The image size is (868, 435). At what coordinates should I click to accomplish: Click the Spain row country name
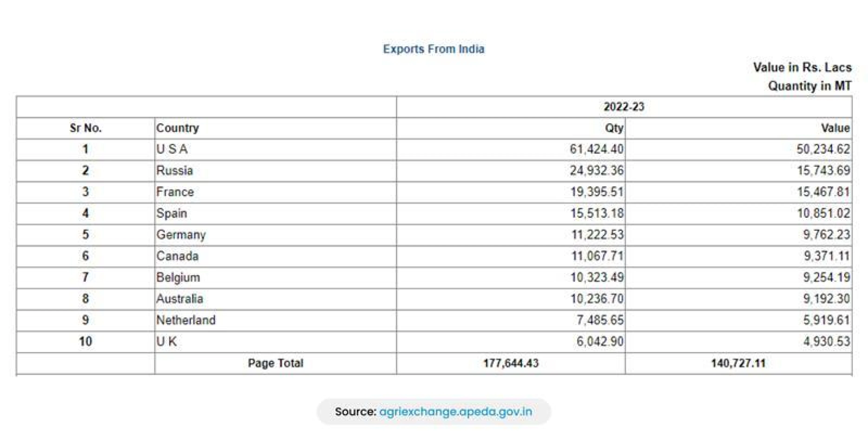tap(171, 213)
